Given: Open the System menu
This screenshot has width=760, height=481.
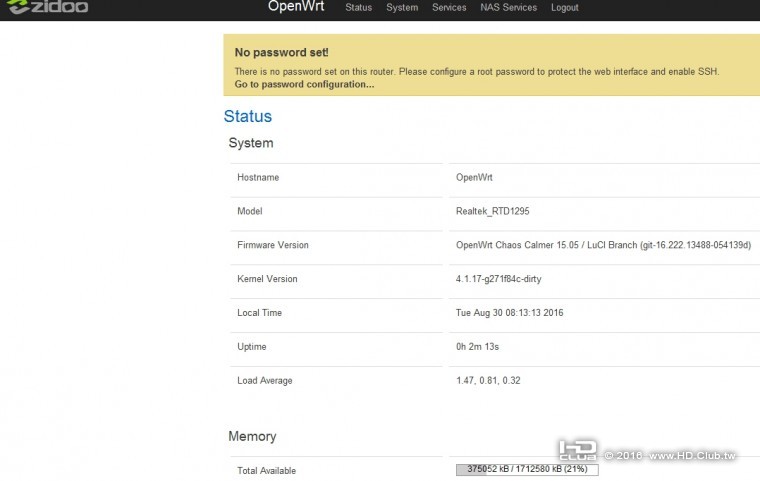Looking at the screenshot, I should click(x=402, y=8).
